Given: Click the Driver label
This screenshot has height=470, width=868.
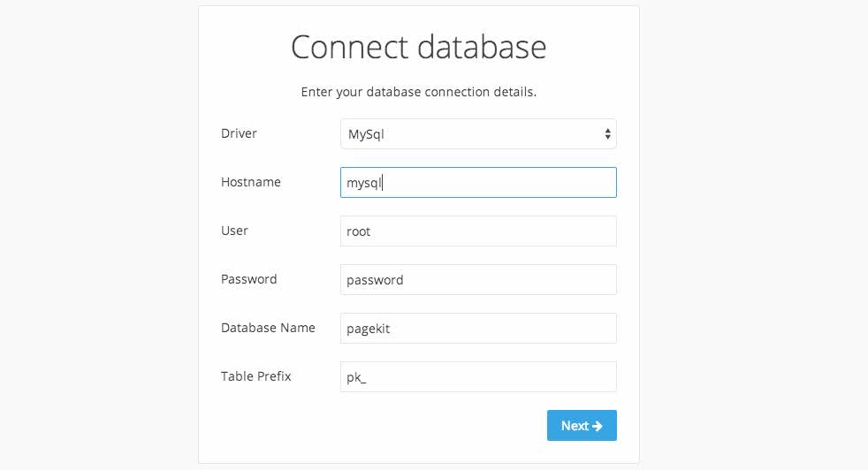Looking at the screenshot, I should click(x=239, y=133).
